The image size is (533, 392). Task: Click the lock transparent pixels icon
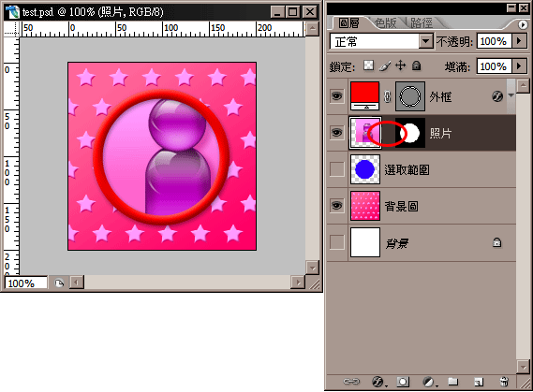368,65
